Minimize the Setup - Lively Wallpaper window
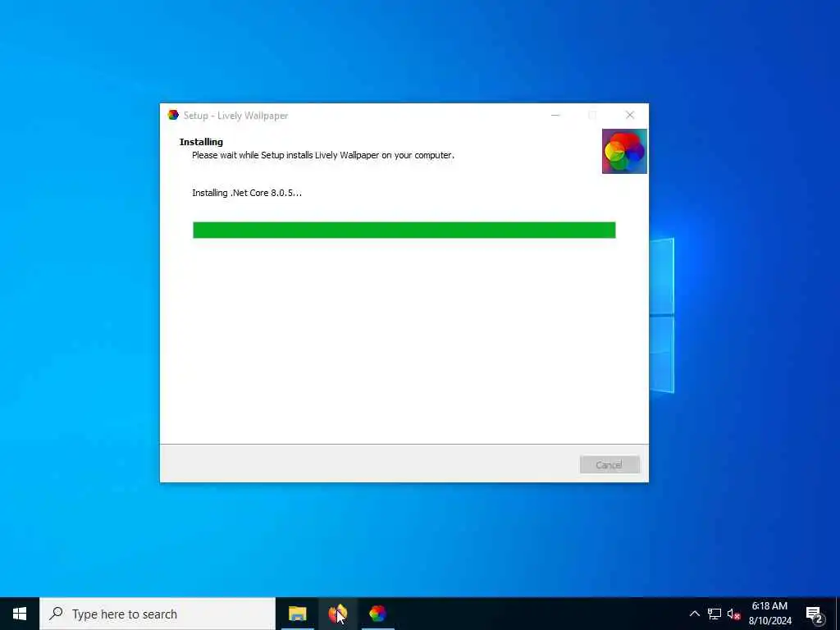840x630 pixels. pyautogui.click(x=555, y=115)
